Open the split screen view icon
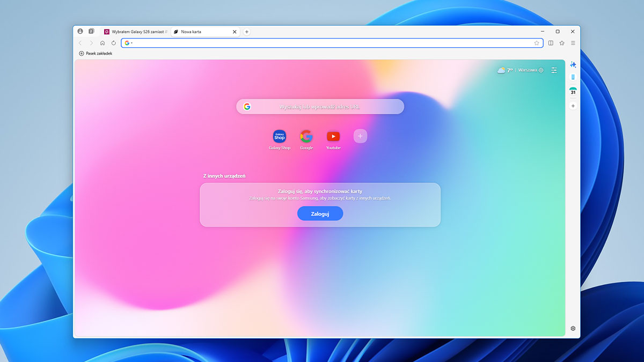Viewport: 644px width, 362px height. 550,43
